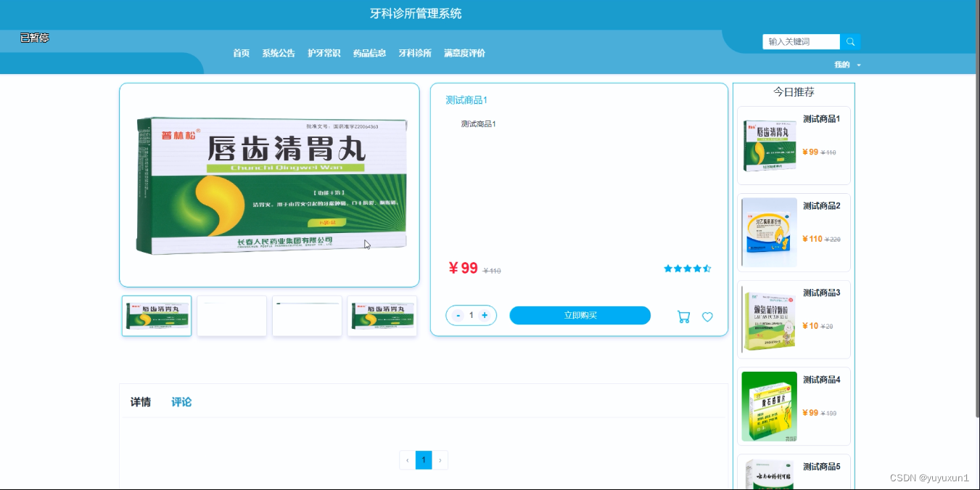This screenshot has height=490, width=980.
Task: Click the blue 测试商品1 product title
Action: 466,100
